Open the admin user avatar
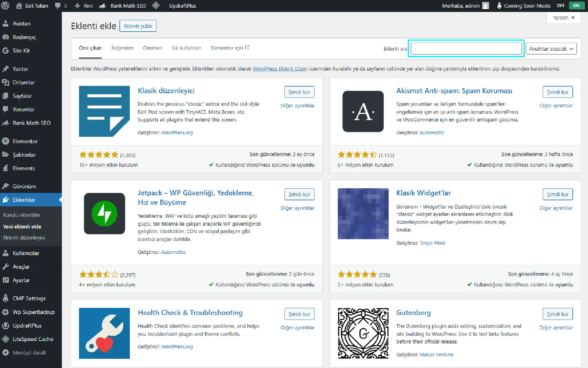This screenshot has height=368, width=588. tap(485, 6)
